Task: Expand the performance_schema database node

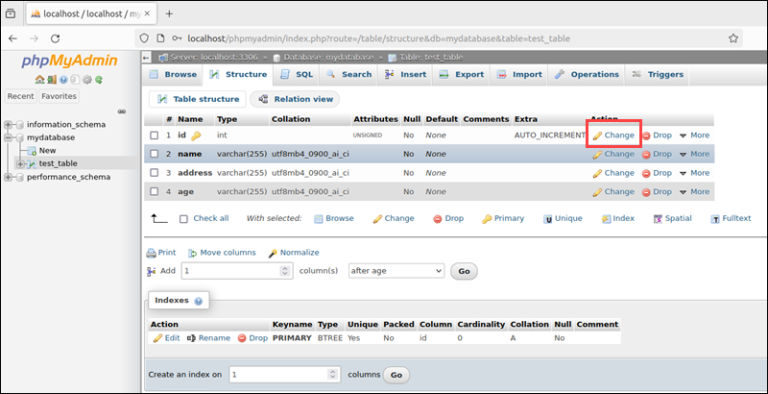Action: coord(8,177)
